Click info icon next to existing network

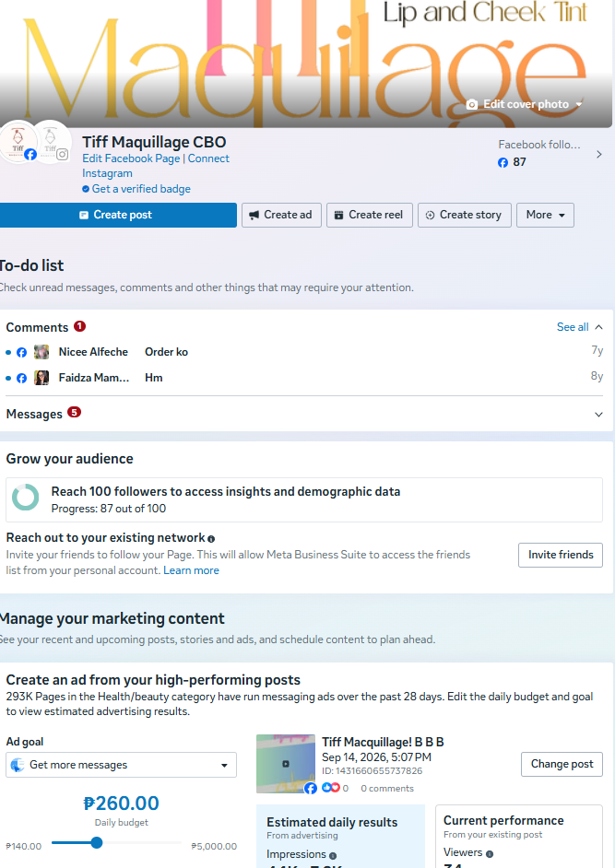[x=211, y=539]
